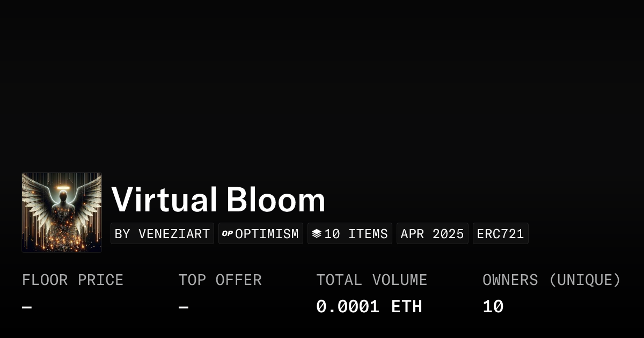Viewport: 644px width, 338px height.
Task: Click the dash value under Top Offer
Action: 184,307
